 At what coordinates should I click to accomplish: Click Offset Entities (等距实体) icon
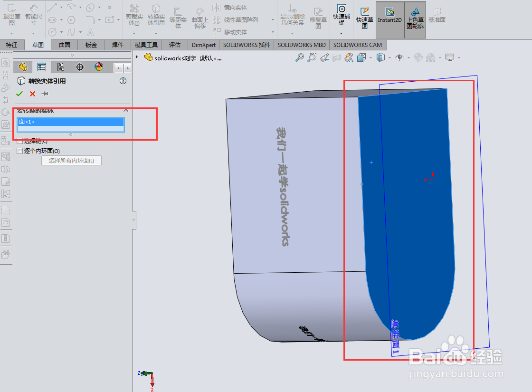pyautogui.click(x=178, y=11)
